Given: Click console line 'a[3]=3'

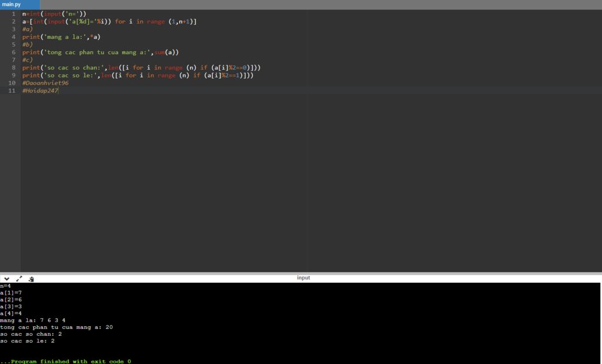Looking at the screenshot, I should tap(11, 306).
